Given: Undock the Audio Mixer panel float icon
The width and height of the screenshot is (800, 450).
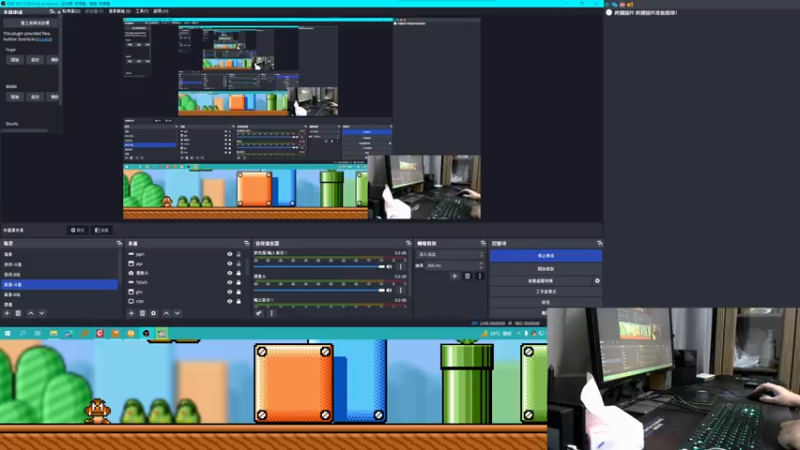Looking at the screenshot, I should (x=408, y=243).
